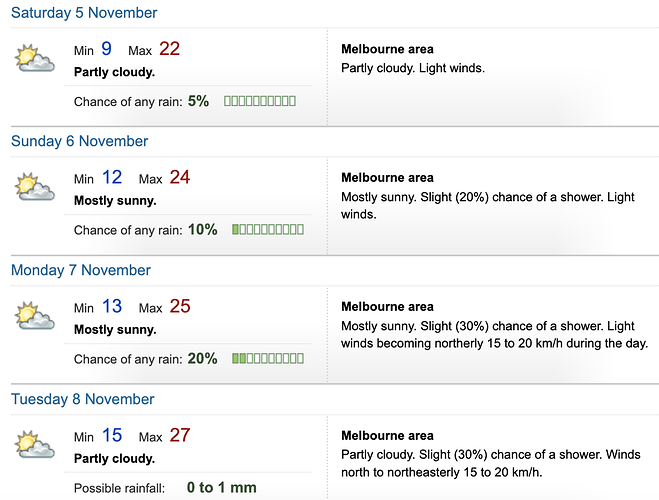
Task: Click the Monday 7 November weather icon
Action: coord(35,316)
